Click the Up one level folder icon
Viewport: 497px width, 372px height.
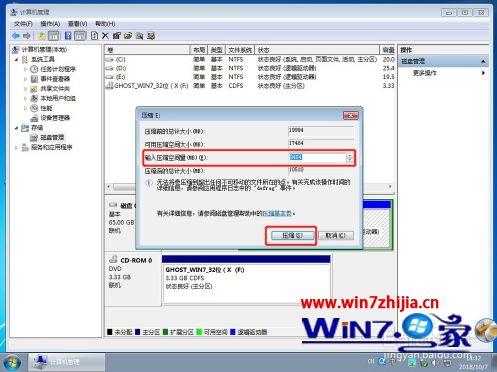pos(42,36)
